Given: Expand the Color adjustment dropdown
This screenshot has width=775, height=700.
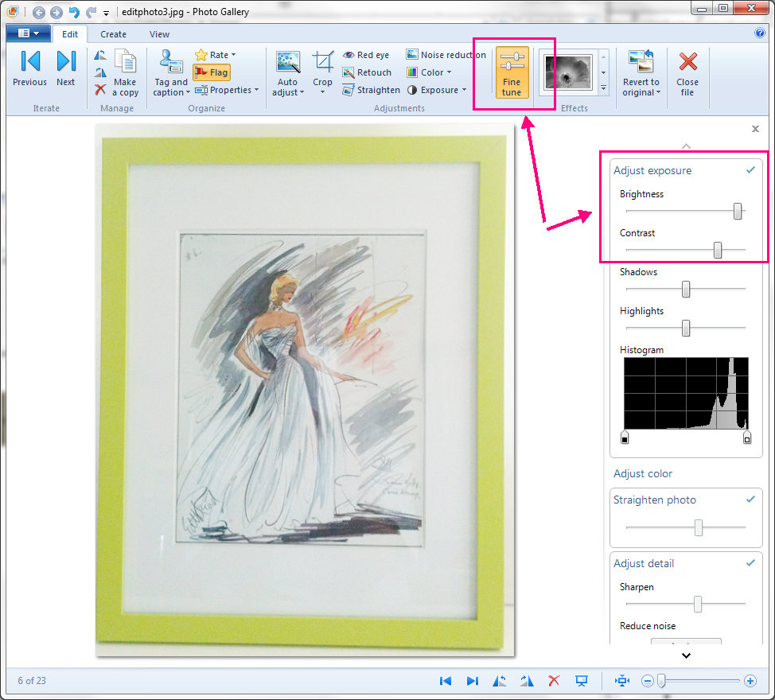Looking at the screenshot, I should pos(429,72).
